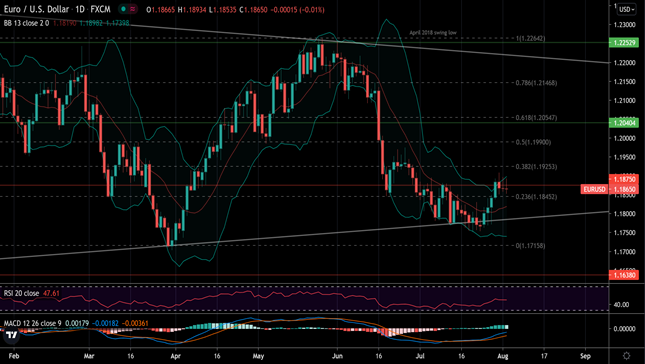
Task: Select the 0.5(1.19900) Fibonacci level label
Action: click(x=534, y=142)
